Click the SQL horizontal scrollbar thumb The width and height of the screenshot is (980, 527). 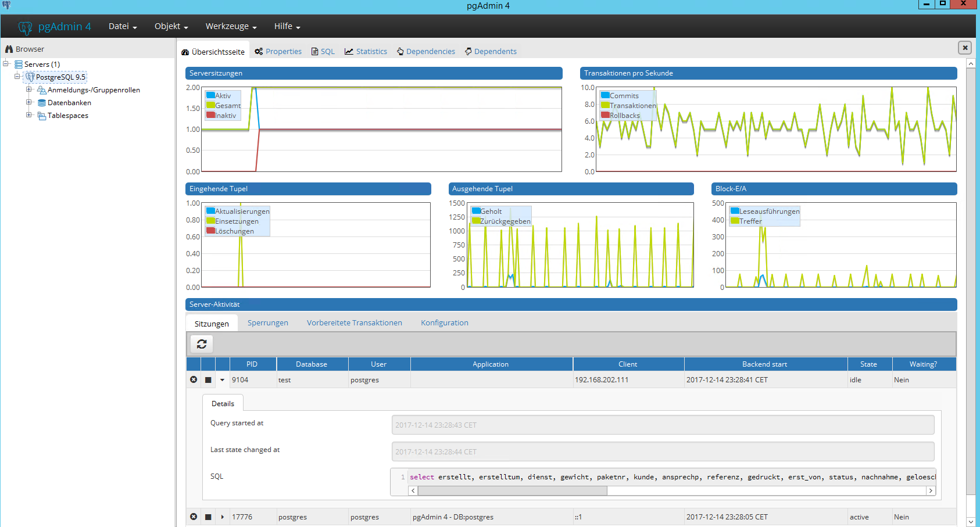click(512, 491)
